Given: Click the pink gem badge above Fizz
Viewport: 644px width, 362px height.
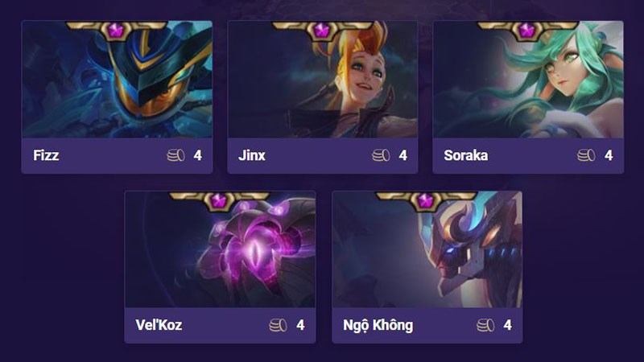Looking at the screenshot, I should coord(115,30).
